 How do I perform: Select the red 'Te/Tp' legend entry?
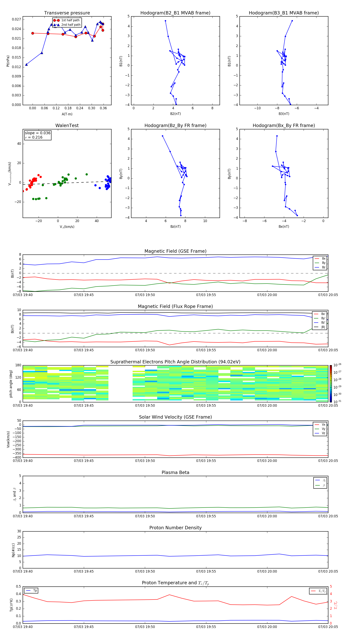(318, 591)
